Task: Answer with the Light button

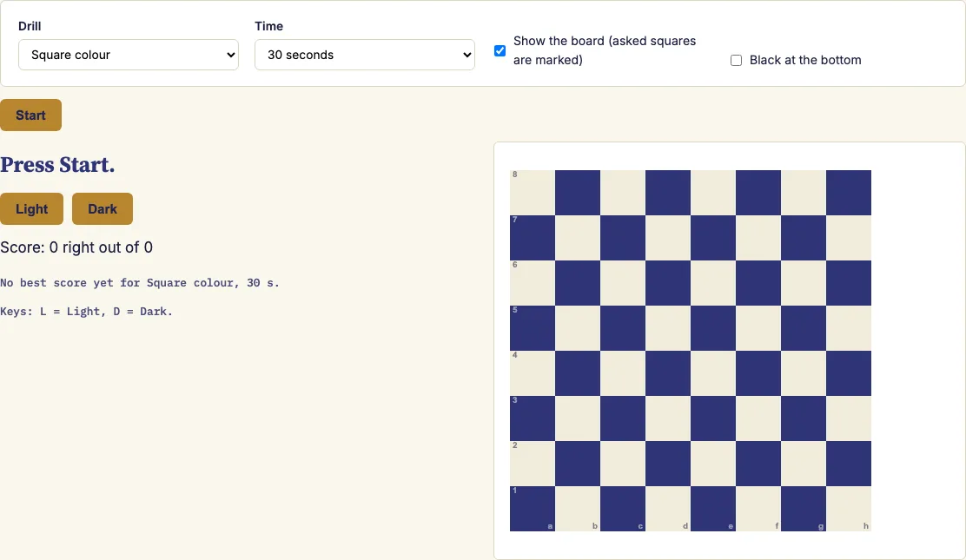Action: click(x=31, y=209)
